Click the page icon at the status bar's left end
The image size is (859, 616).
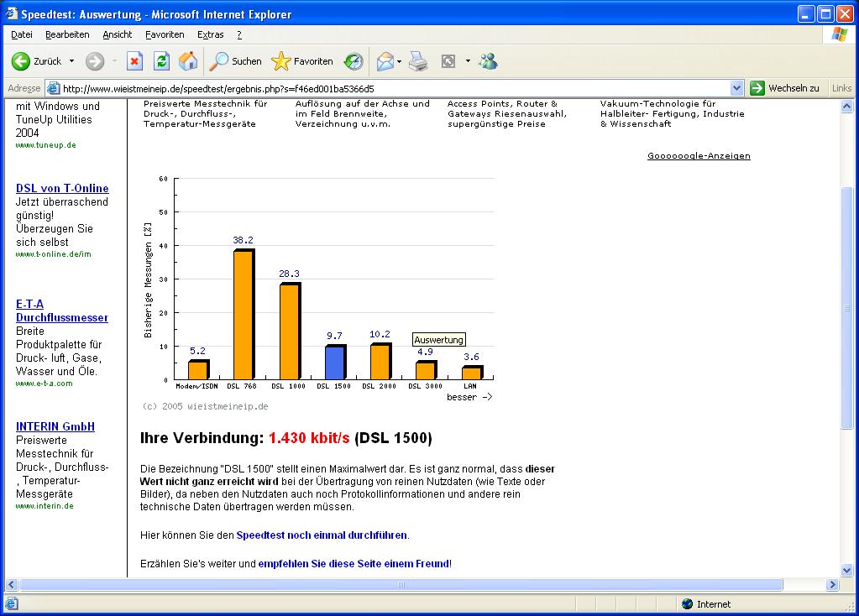(12, 604)
